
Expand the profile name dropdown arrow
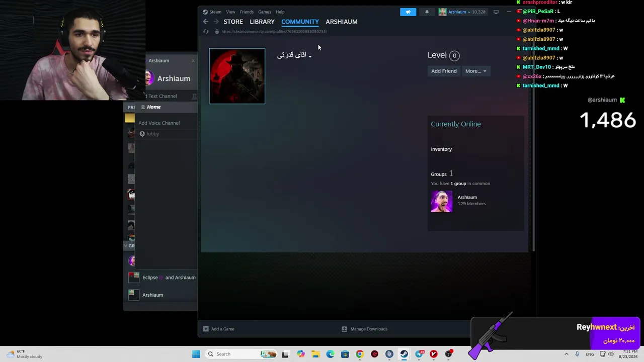coord(310,56)
